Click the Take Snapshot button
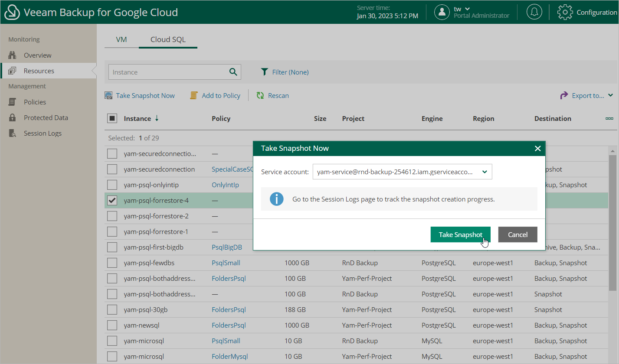 [460, 234]
